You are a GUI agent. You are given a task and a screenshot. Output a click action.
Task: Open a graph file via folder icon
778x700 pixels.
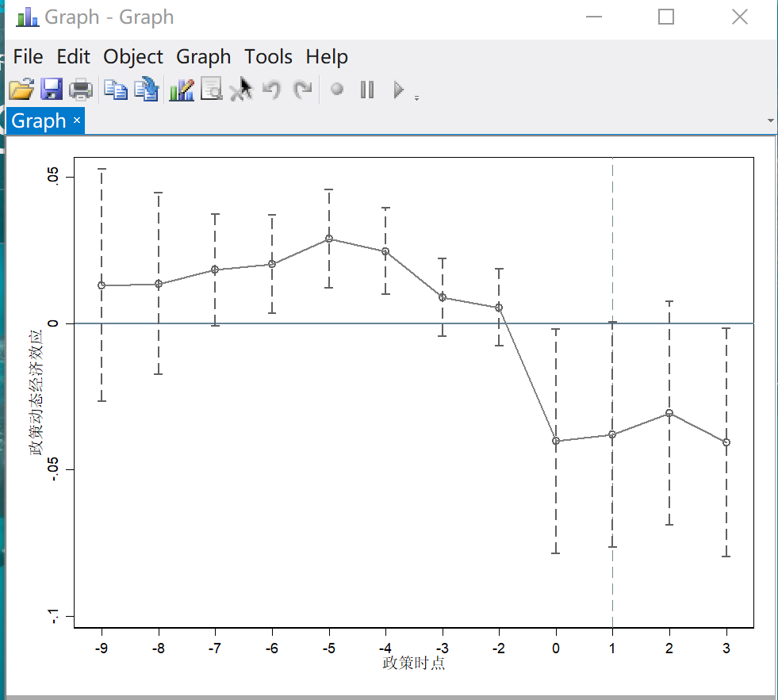coord(21,90)
